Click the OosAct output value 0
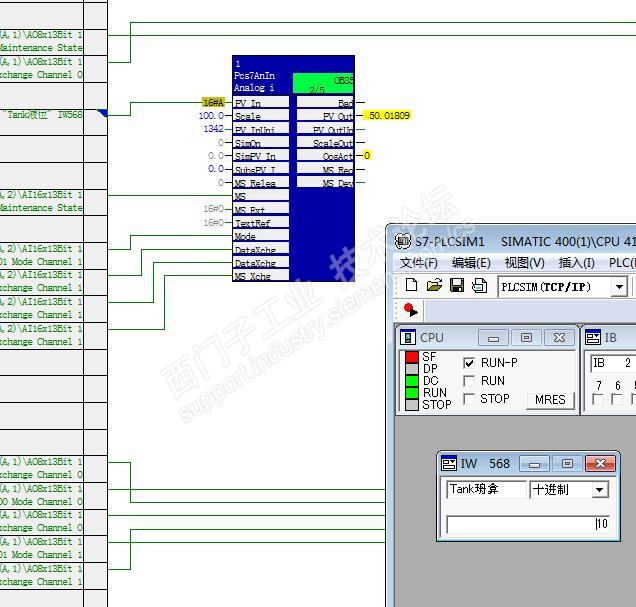 click(367, 156)
